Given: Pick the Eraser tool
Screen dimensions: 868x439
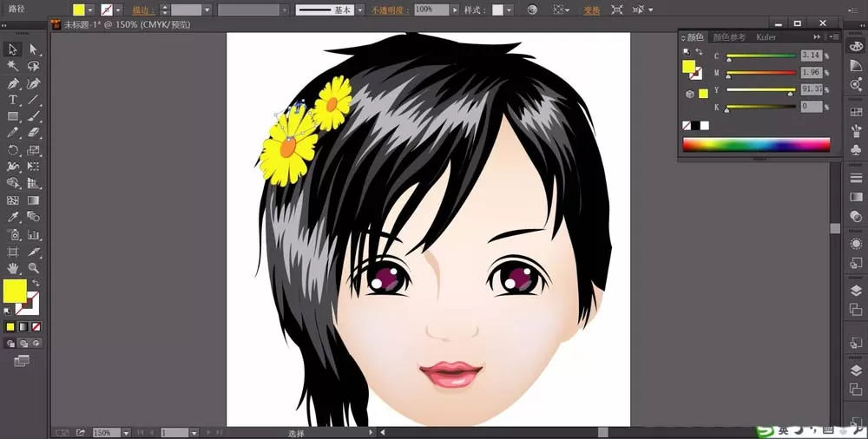Looking at the screenshot, I should pos(33,133).
